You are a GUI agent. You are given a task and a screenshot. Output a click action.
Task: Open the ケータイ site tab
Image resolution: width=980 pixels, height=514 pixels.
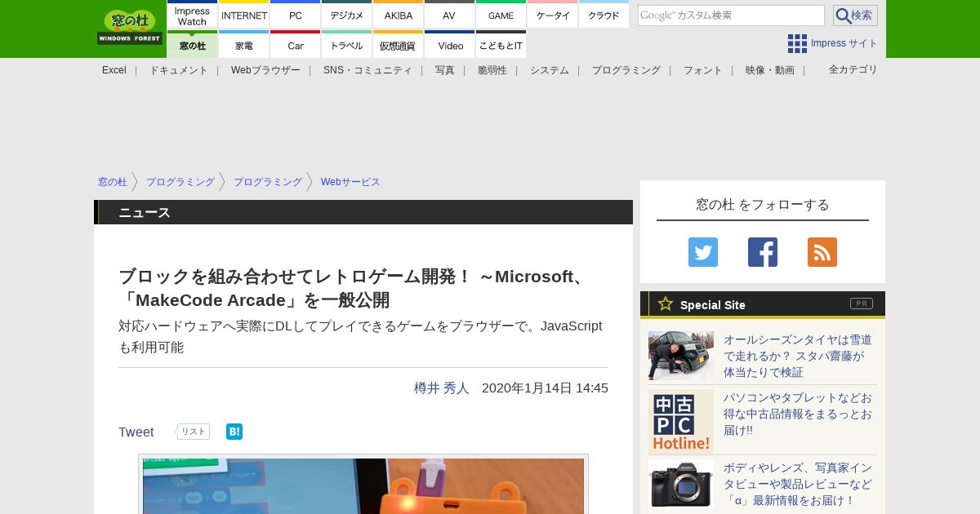[x=553, y=16]
